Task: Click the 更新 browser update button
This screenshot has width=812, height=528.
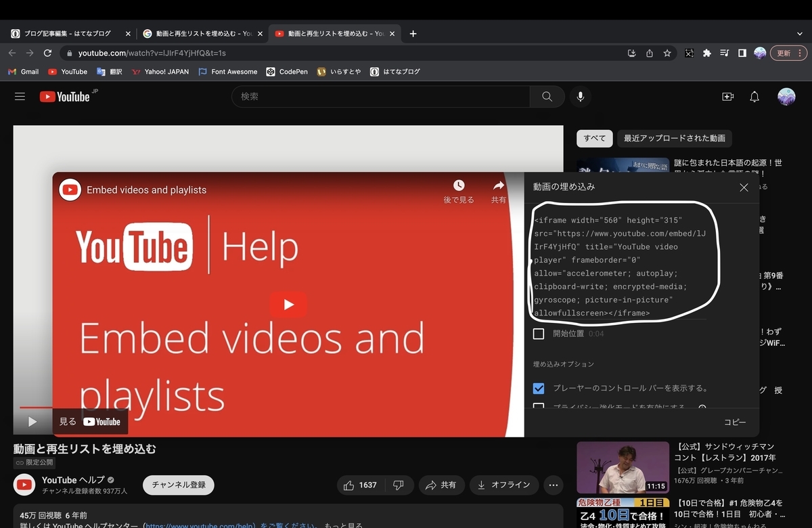Action: [x=784, y=53]
